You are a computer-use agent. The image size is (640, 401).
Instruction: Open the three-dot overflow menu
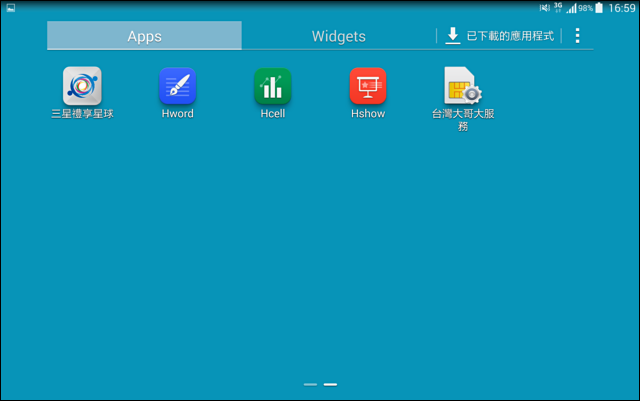coord(577,36)
